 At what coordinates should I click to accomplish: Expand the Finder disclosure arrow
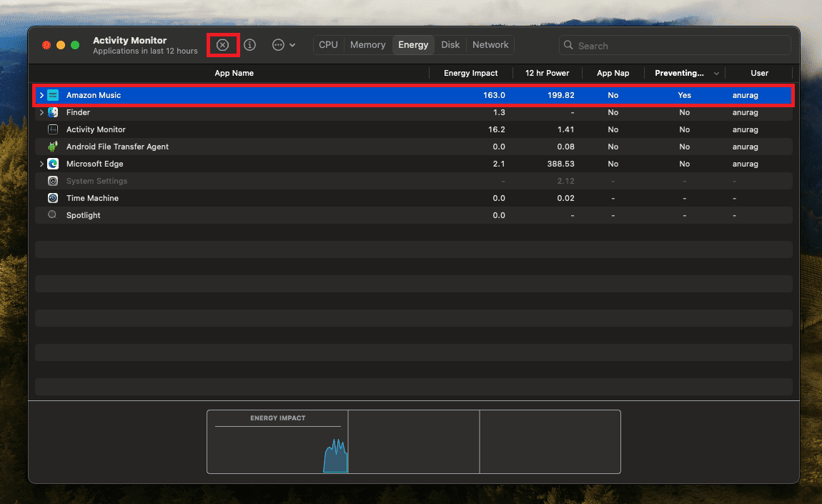coord(41,112)
